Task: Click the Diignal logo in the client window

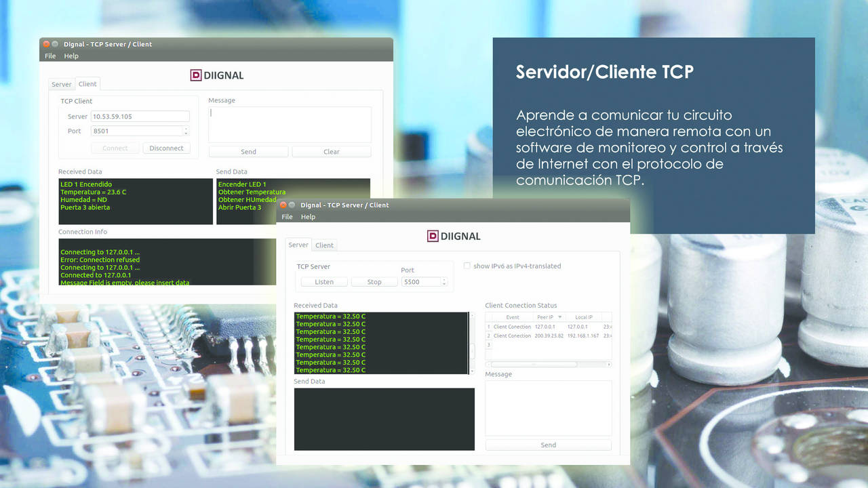Action: 216,75
